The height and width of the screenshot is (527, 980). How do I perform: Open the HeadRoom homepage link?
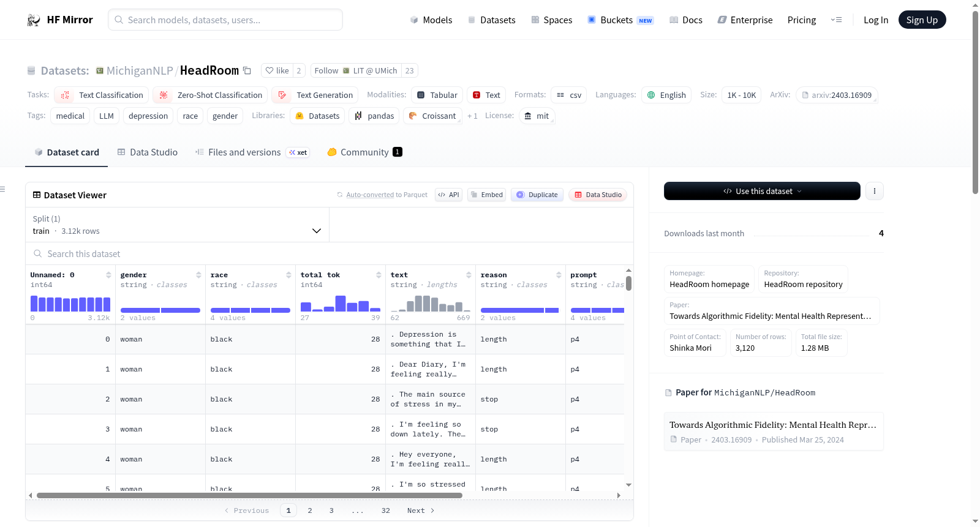tap(709, 279)
